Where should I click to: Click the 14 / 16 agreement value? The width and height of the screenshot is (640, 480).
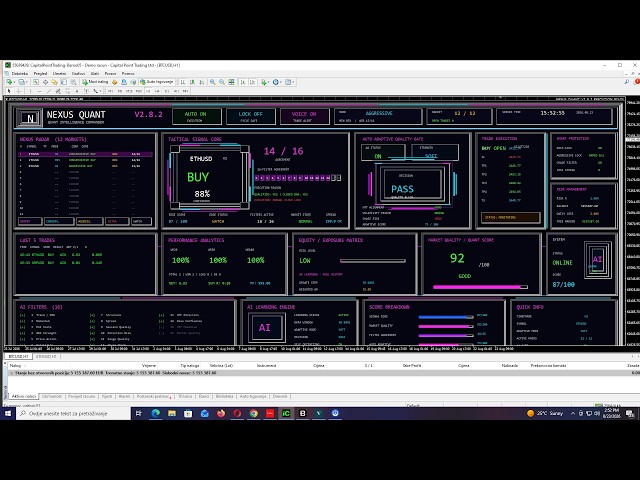pyautogui.click(x=283, y=151)
